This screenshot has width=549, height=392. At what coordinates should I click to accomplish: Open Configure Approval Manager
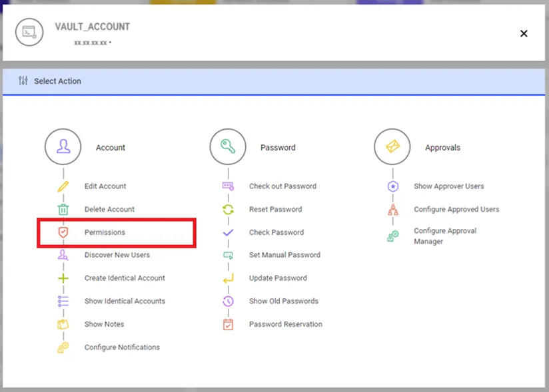click(x=445, y=236)
